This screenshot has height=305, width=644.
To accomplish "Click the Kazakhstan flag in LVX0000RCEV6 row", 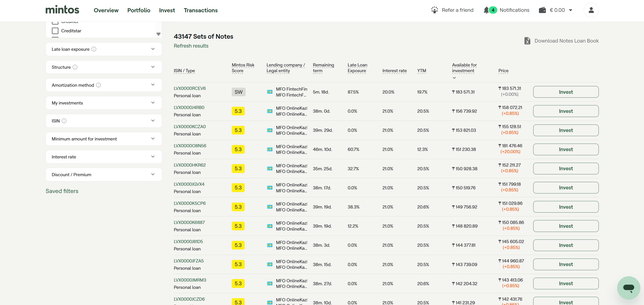I will point(269,92).
